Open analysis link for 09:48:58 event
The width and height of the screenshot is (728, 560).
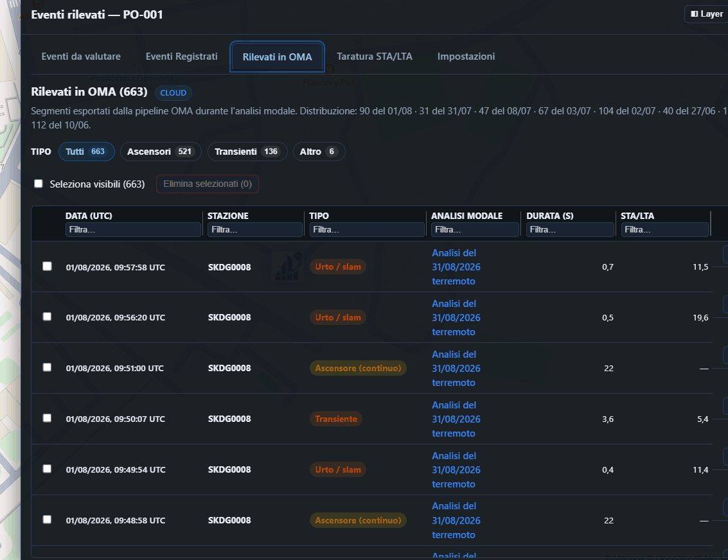(x=456, y=521)
